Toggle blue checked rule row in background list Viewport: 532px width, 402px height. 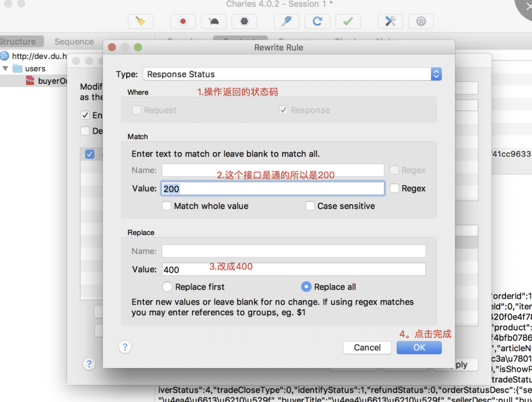pyautogui.click(x=89, y=154)
